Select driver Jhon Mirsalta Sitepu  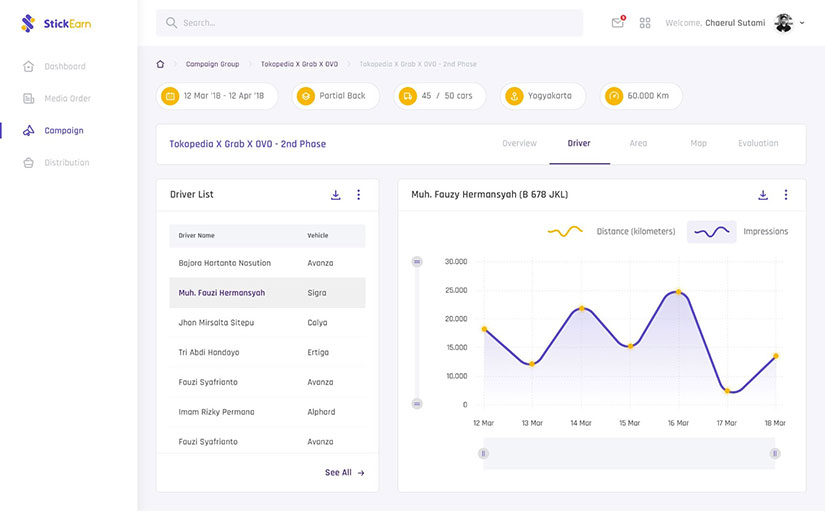tap(216, 323)
